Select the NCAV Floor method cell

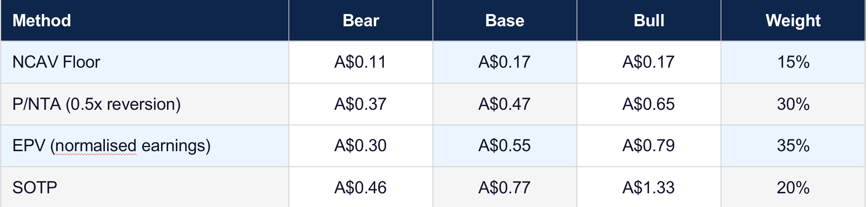click(145, 62)
